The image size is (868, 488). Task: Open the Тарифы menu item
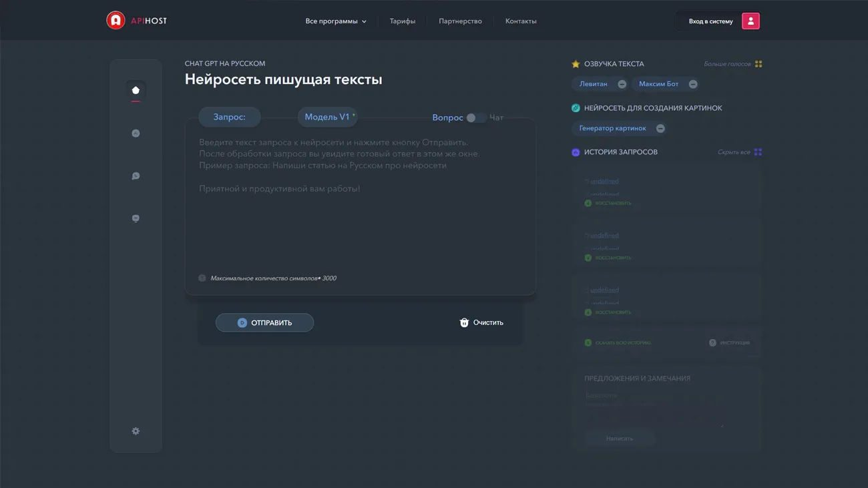(x=403, y=21)
